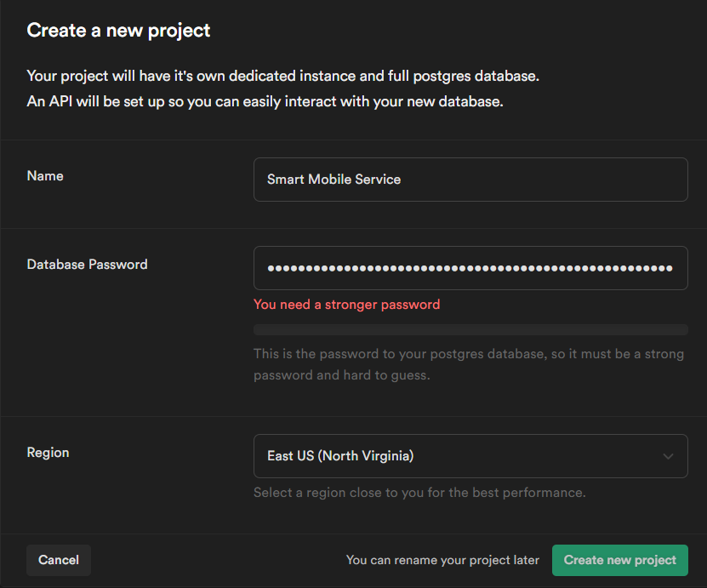707x588 pixels.
Task: Click the Database Password label
Action: pyautogui.click(x=87, y=265)
